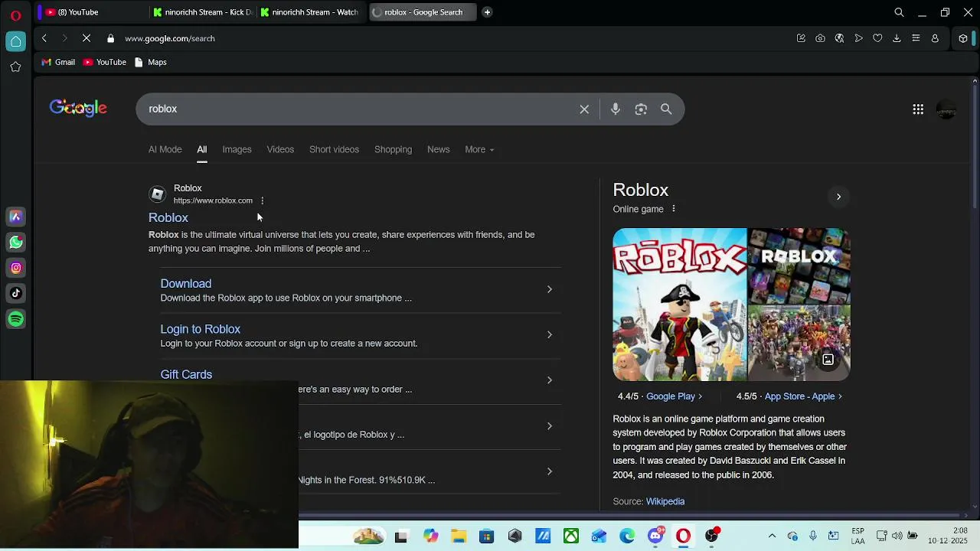
Task: Clear the search box with X
Action: click(584, 109)
